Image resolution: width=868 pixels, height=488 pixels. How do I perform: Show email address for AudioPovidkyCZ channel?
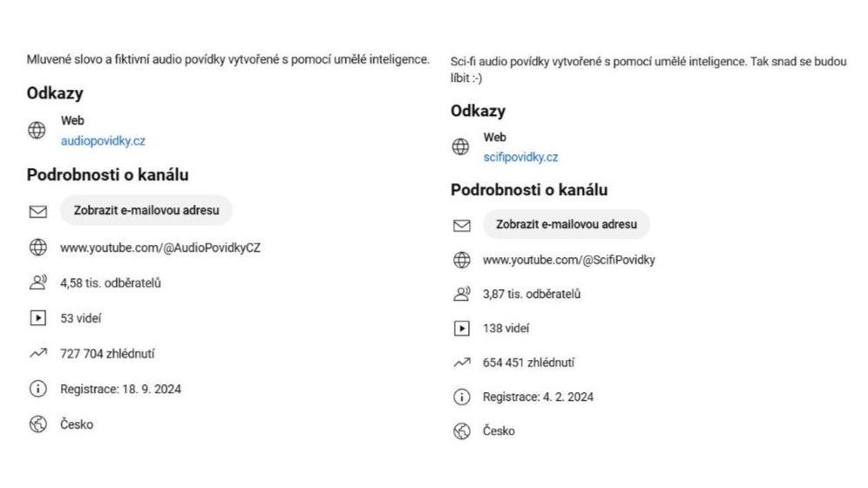(146, 210)
